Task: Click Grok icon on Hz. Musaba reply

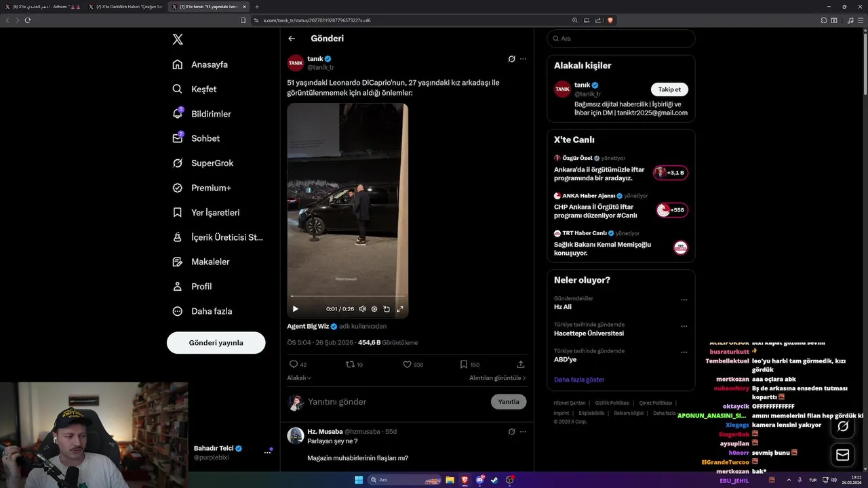Action: pyautogui.click(x=512, y=431)
